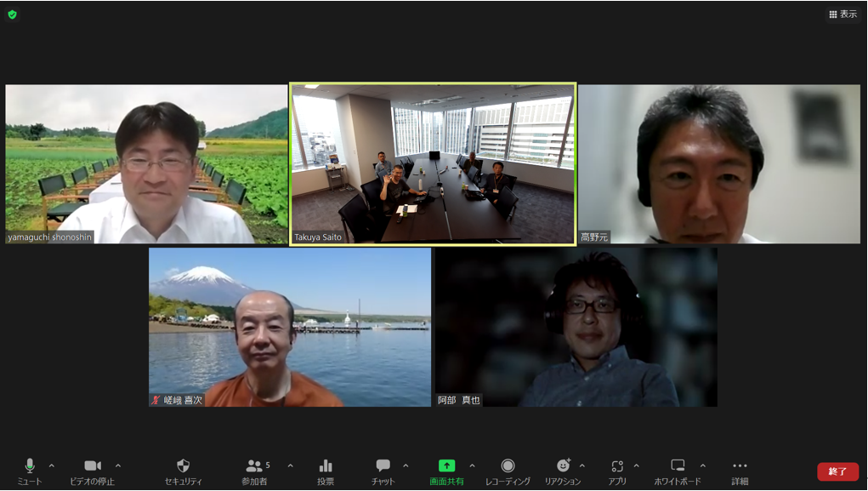Open the Apps (アプリ) icon

[x=617, y=466]
